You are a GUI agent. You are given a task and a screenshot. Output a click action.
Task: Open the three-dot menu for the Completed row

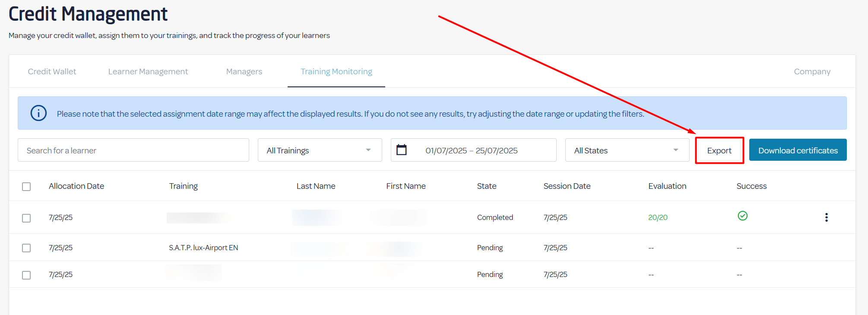[x=826, y=217]
